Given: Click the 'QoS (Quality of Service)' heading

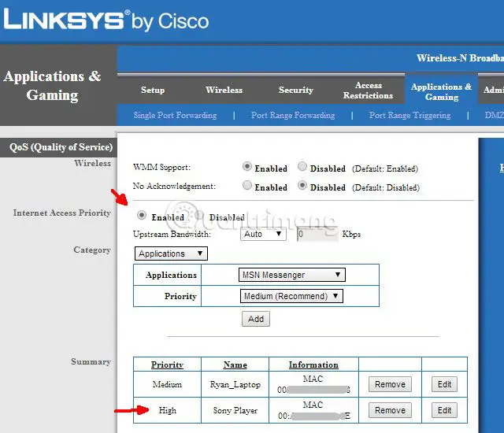Looking at the screenshot, I should pyautogui.click(x=61, y=147).
